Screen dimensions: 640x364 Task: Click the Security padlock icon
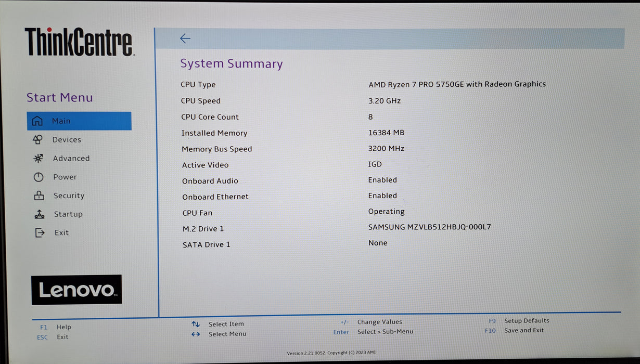[x=39, y=196]
